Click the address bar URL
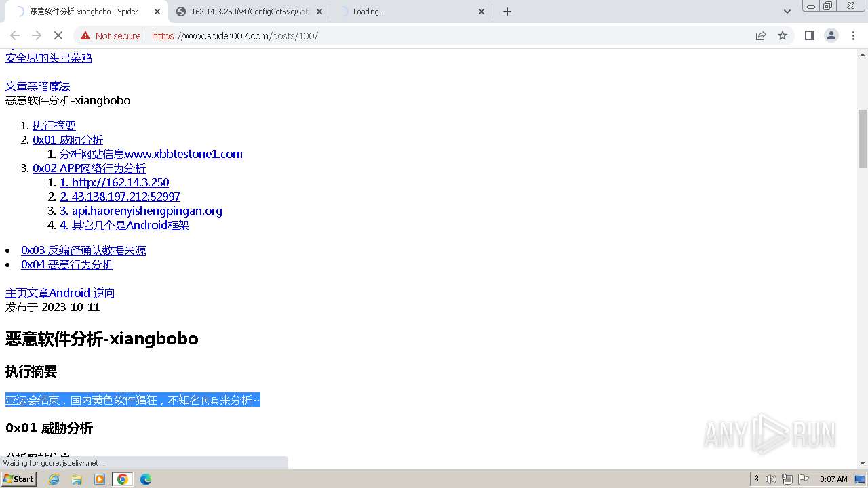868x488 pixels. pyautogui.click(x=235, y=36)
